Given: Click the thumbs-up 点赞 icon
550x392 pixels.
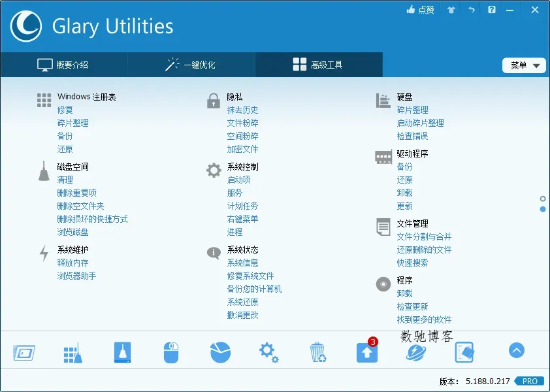Looking at the screenshot, I should 411,10.
